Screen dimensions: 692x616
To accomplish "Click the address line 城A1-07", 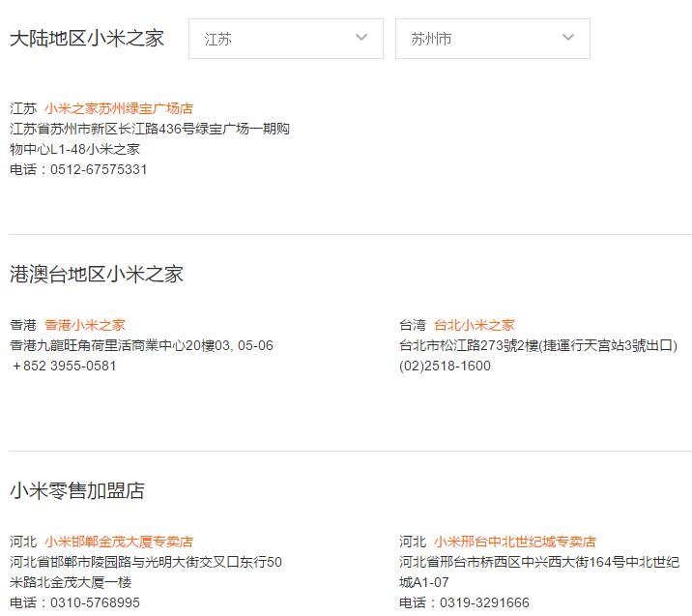I will point(423,582).
